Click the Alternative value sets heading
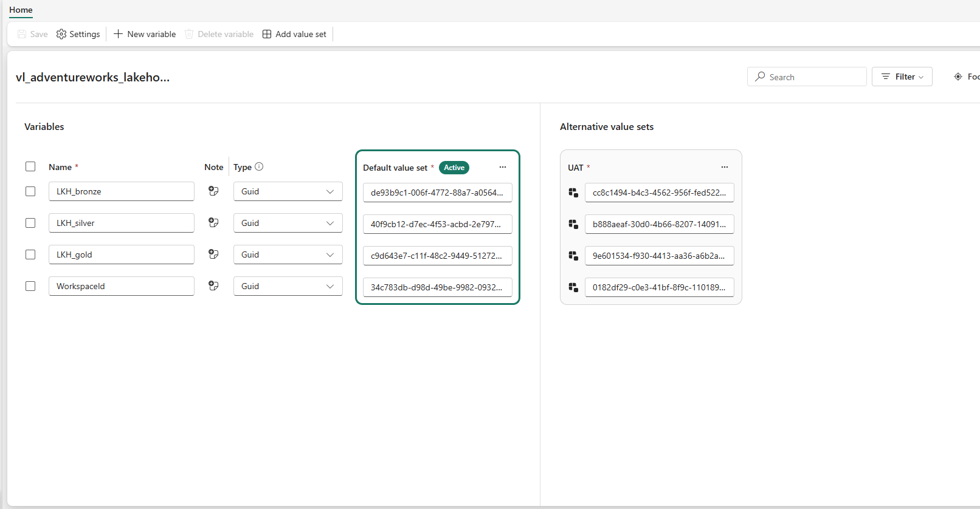 [x=607, y=126]
